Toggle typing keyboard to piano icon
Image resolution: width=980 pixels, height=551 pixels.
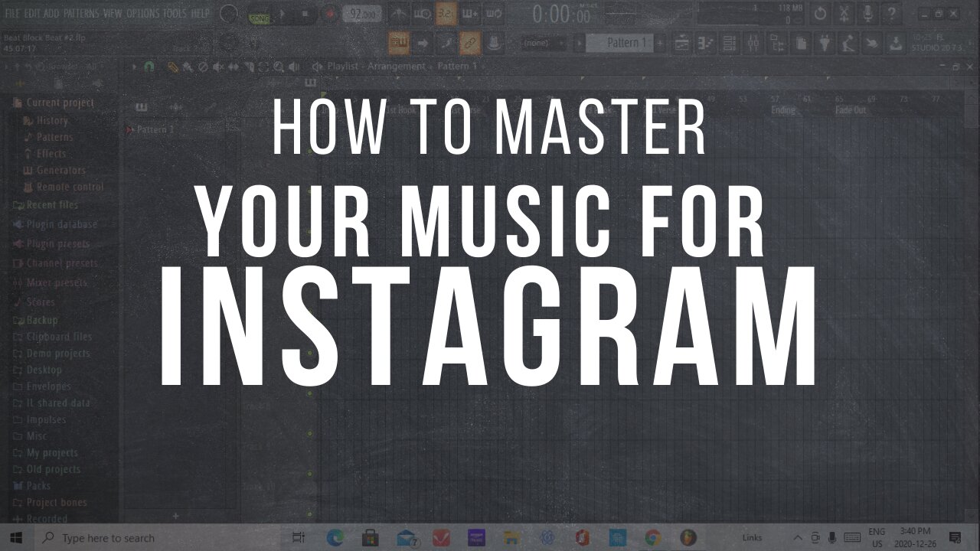point(398,43)
